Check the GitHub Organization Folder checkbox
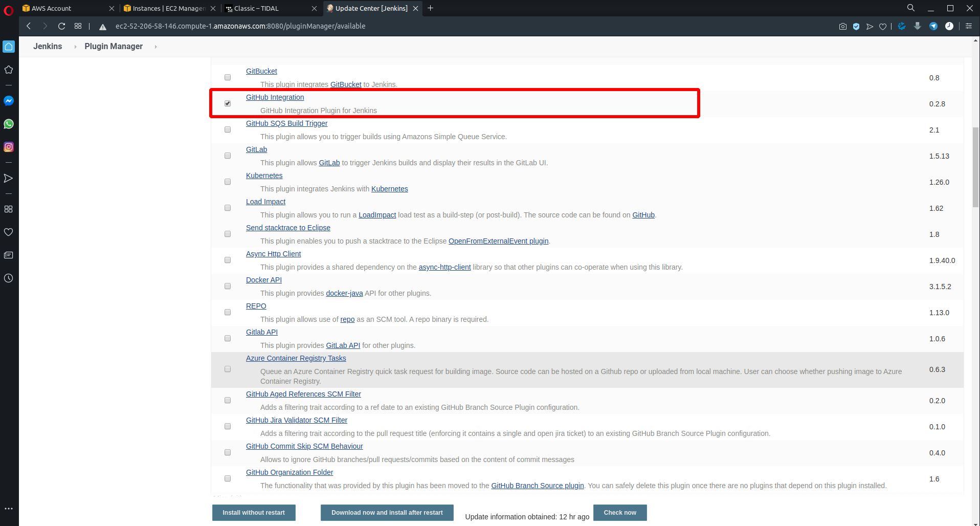 pos(228,479)
